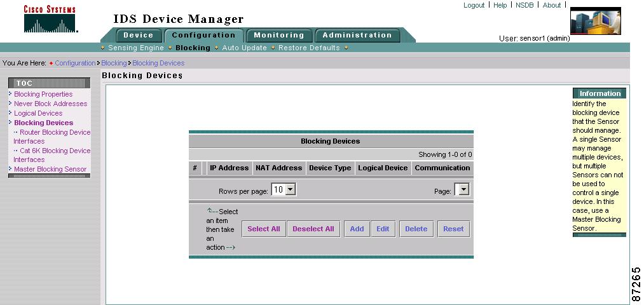
Task: Open the Rows per page dropdown
Action: 284,189
